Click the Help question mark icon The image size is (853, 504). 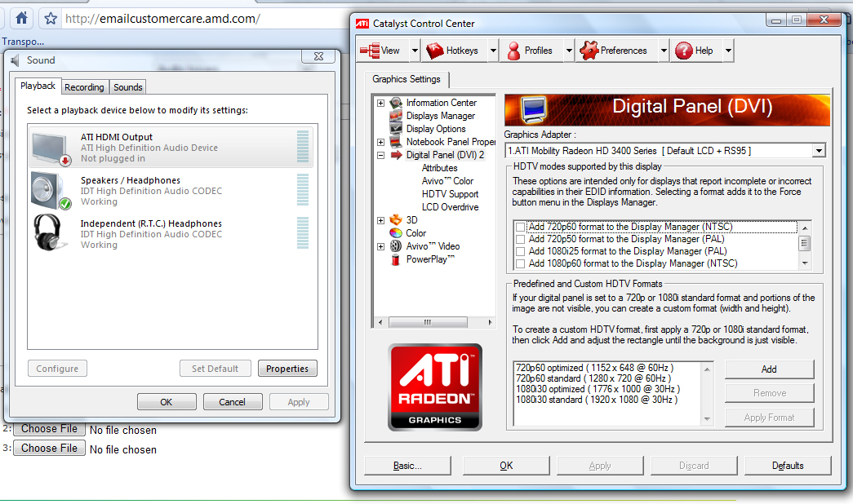(x=684, y=51)
